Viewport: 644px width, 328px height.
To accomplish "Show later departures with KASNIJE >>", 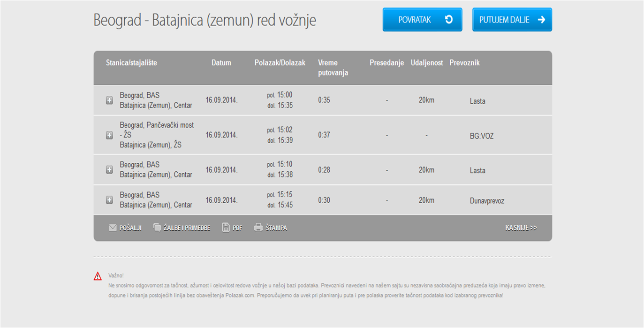I will coord(521,228).
